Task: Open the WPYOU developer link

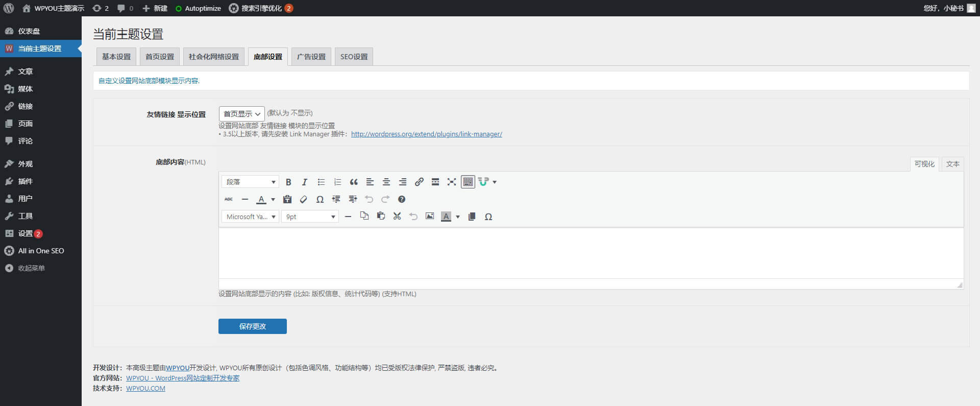Action: point(178,368)
